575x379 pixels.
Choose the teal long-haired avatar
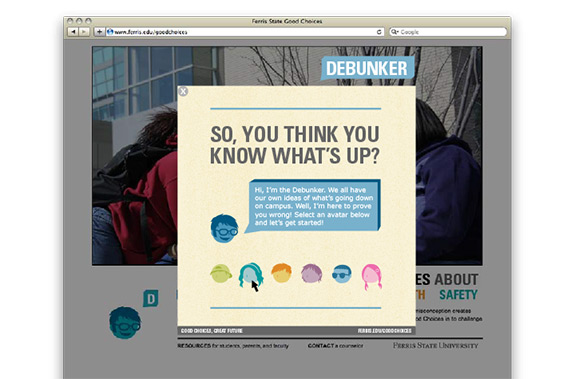251,275
